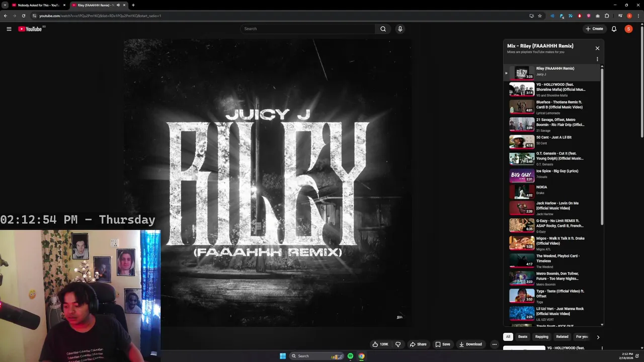Play YG - HOLLYWOOD from the mix
Screen dimensions: 644x362
pos(552,89)
